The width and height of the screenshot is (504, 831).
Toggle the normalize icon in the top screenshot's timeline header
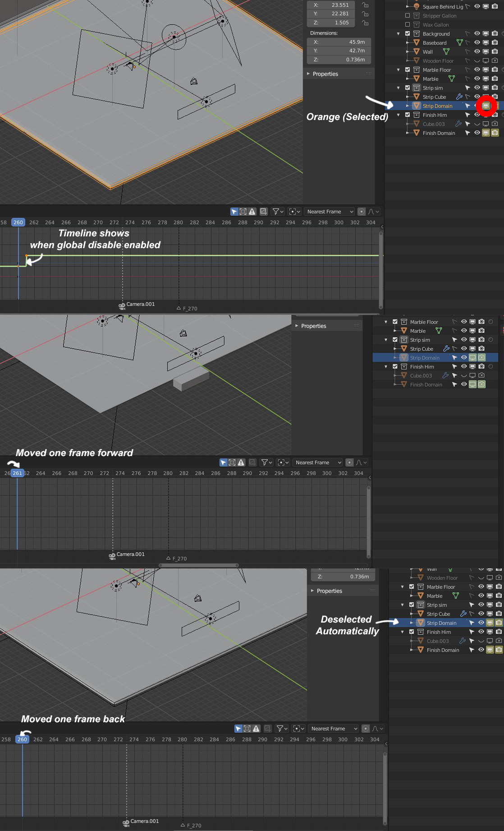[x=264, y=212]
